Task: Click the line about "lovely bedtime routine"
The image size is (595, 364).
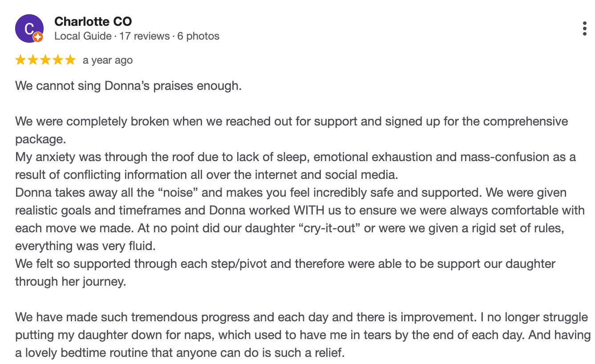Action: pyautogui.click(x=180, y=353)
